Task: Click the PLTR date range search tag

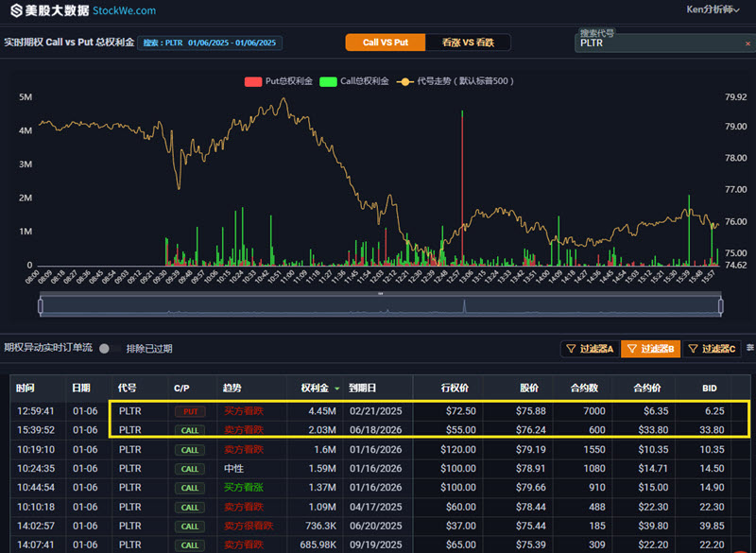Action: (210, 43)
